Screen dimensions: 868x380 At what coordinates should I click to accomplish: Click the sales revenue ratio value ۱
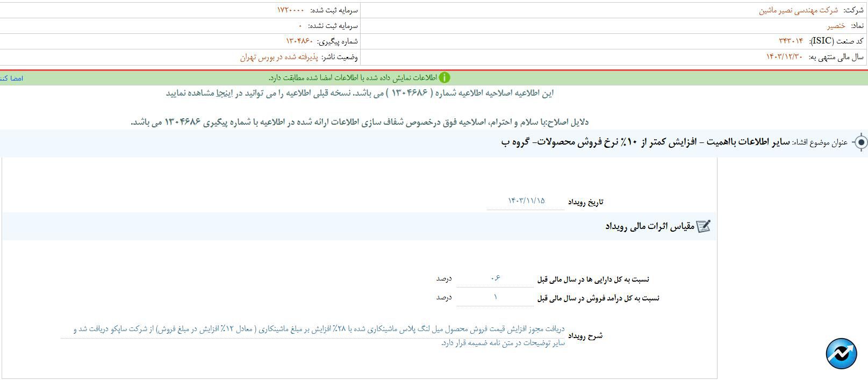[x=495, y=297]
